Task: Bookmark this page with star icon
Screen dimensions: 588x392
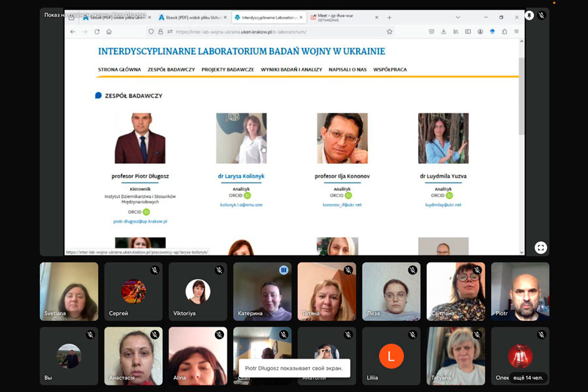Action: click(389, 32)
